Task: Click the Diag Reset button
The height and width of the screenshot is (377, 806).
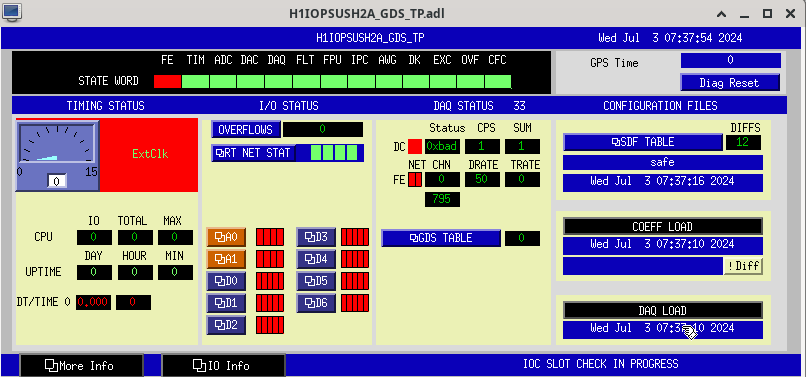Action: 730,83
